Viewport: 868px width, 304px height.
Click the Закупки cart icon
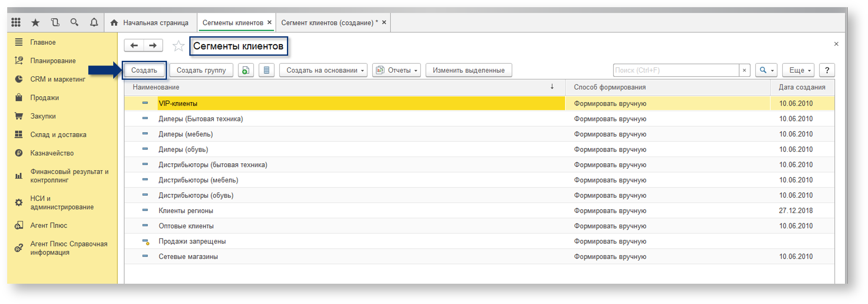point(19,116)
